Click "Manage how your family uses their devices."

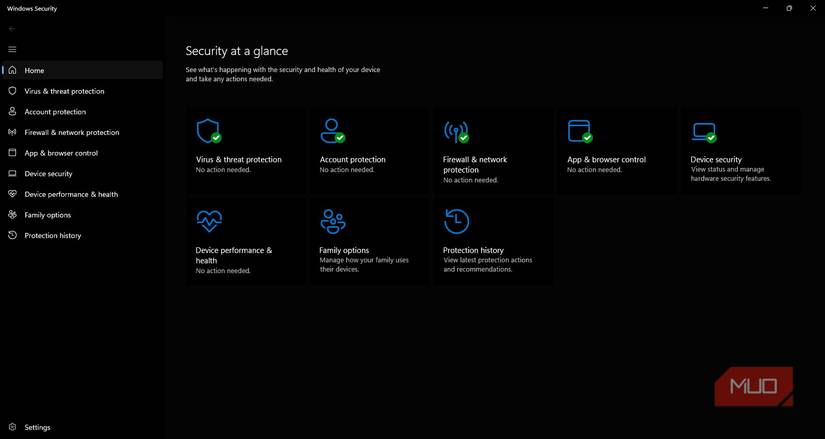(364, 265)
